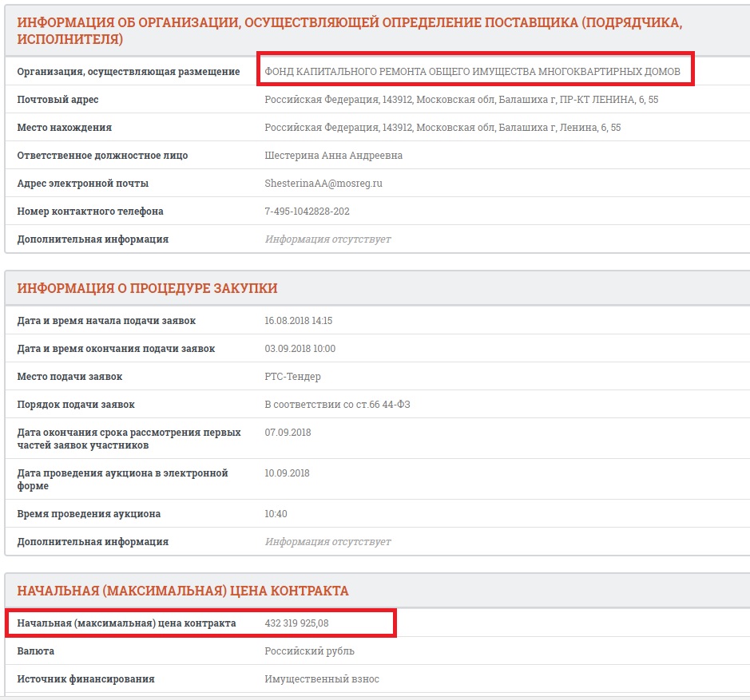Select submission start date '16.08.2018 14:15'
This screenshot has height=700, width=750.
[299, 321]
